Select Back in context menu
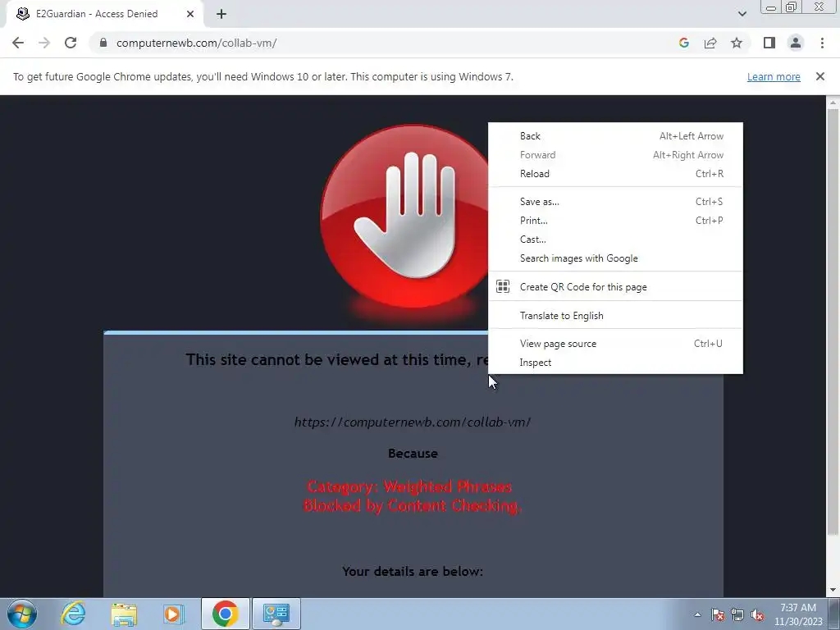Image resolution: width=840 pixels, height=630 pixels. [615, 136]
